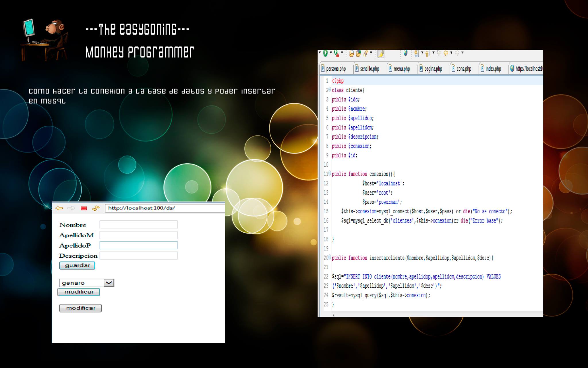Click the web browser globe icon in the toolbar
The width and height of the screenshot is (588, 368).
coord(405,53)
